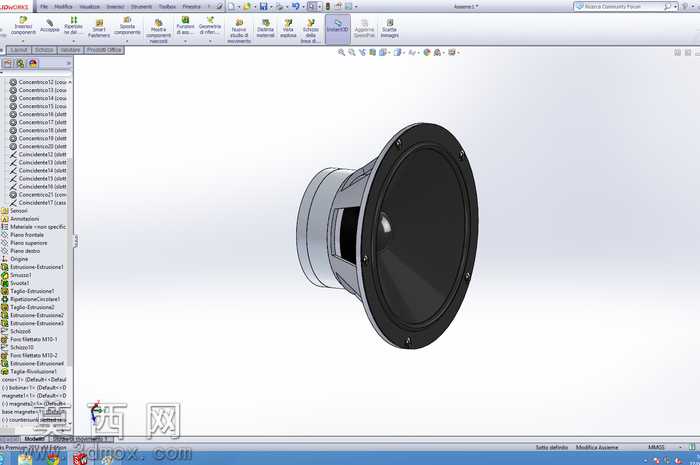The image size is (700, 465).
Task: Open the DisplayManager colored sphere tab
Action: 33,63
